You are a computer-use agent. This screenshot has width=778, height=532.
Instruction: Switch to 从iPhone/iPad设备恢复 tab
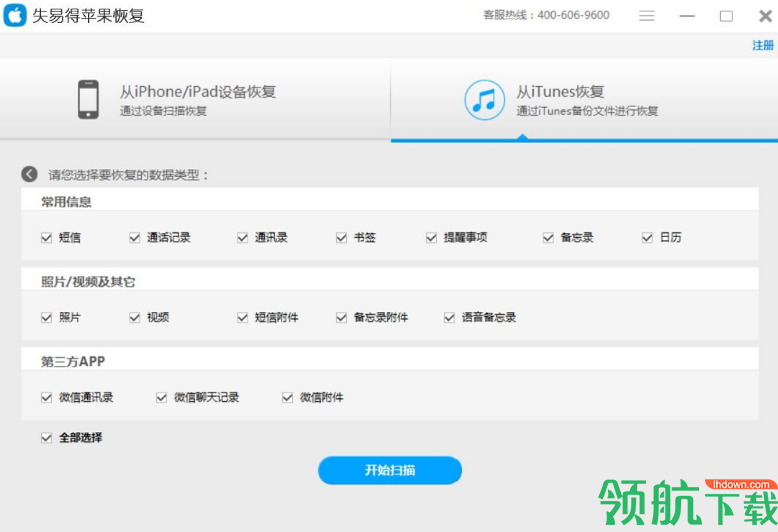tap(195, 99)
